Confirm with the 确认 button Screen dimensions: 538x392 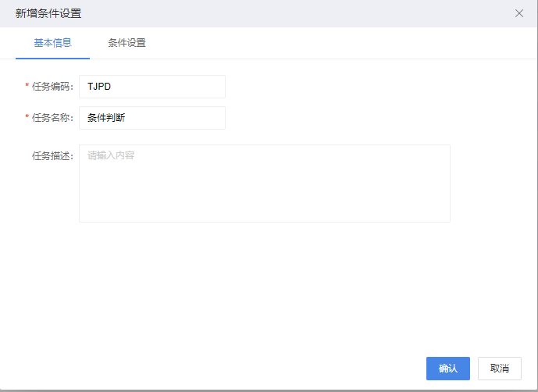(448, 369)
